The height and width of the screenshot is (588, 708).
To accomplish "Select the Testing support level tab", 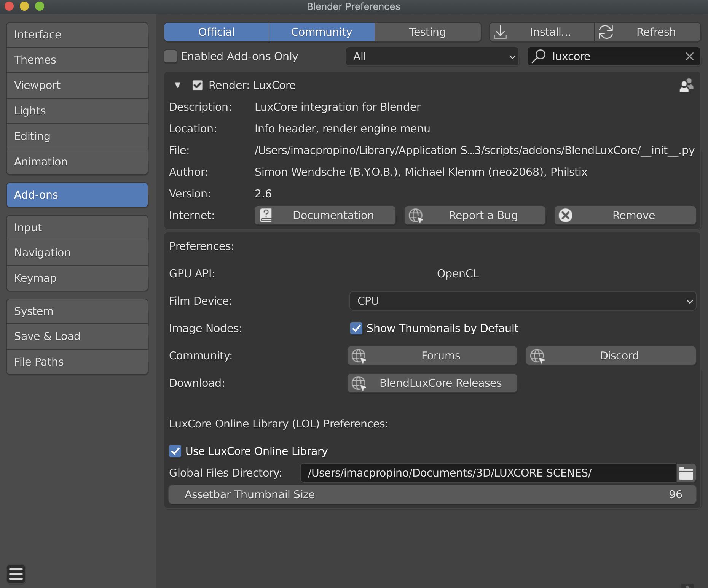I will tap(427, 32).
